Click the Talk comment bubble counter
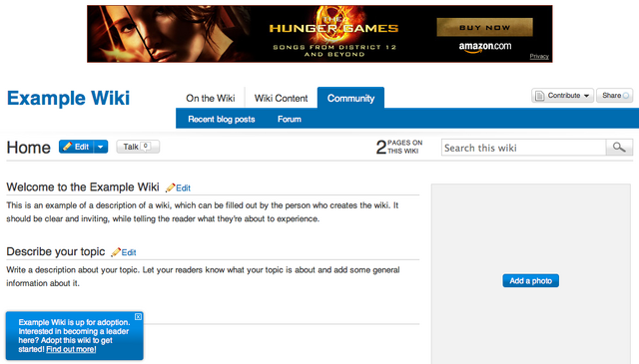This screenshot has width=639, height=364. (x=146, y=147)
